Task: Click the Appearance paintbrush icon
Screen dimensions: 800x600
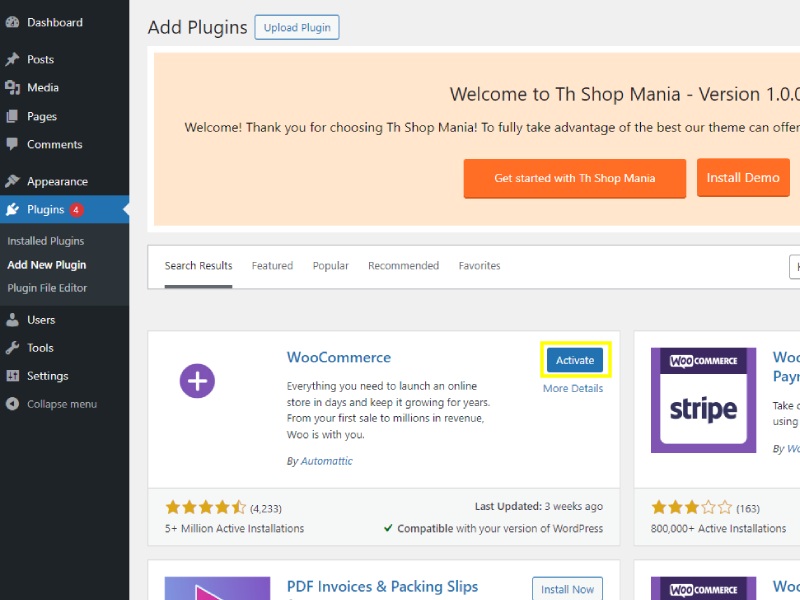Action: [12, 181]
